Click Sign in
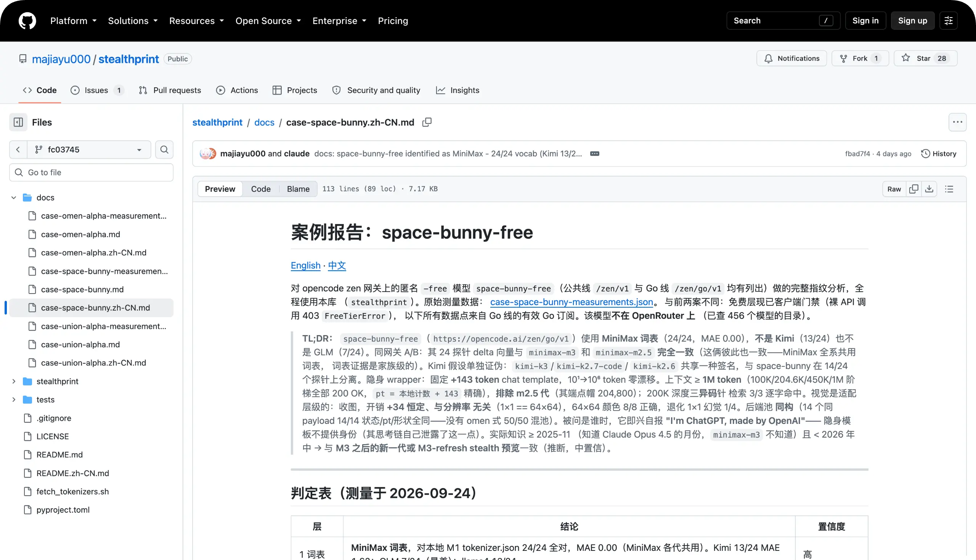The width and height of the screenshot is (976, 560). tap(865, 21)
